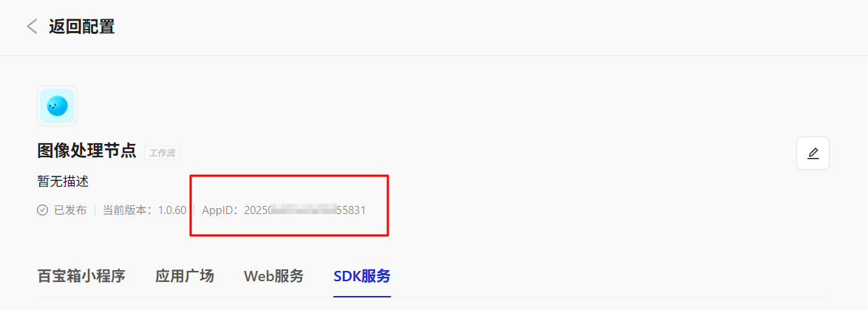Go back via 返回配置 label

(x=82, y=26)
